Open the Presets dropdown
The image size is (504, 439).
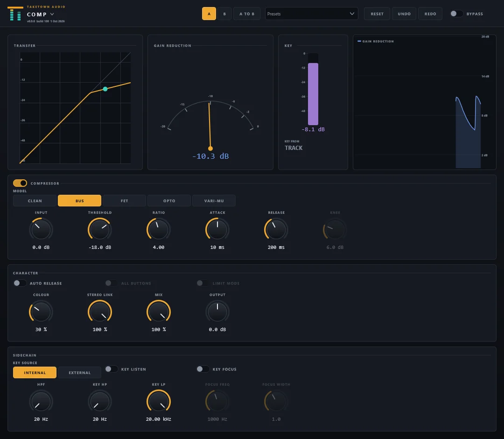click(311, 14)
